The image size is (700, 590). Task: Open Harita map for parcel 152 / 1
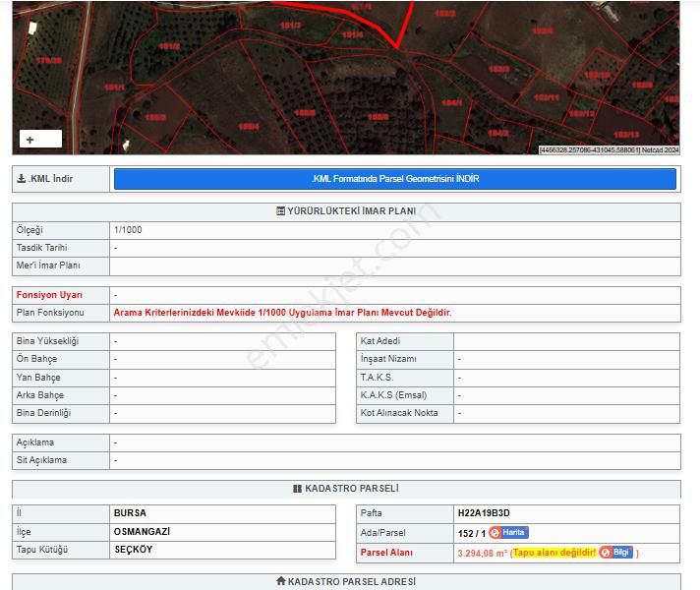508,532
